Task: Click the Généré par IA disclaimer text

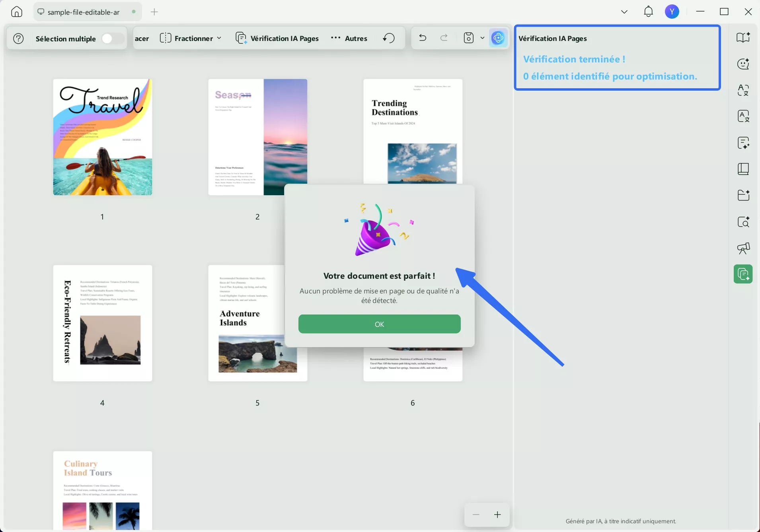Action: (x=621, y=521)
